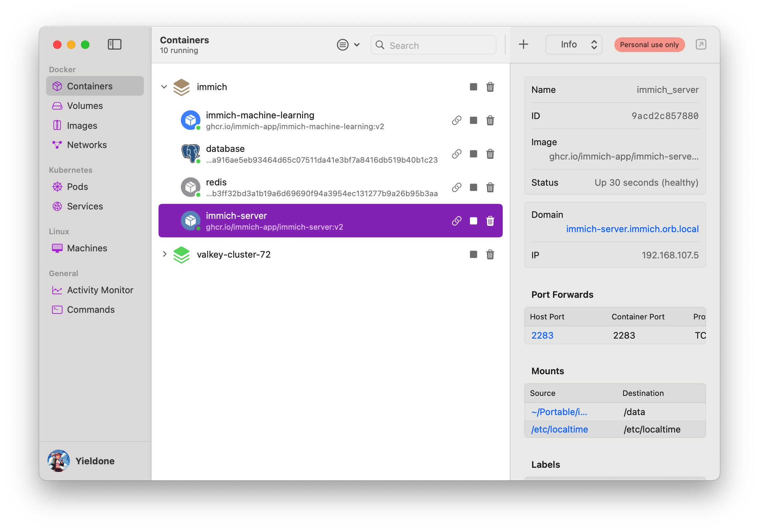The height and width of the screenshot is (532, 759).
Task: Go to Volumes in sidebar
Action: pos(85,106)
